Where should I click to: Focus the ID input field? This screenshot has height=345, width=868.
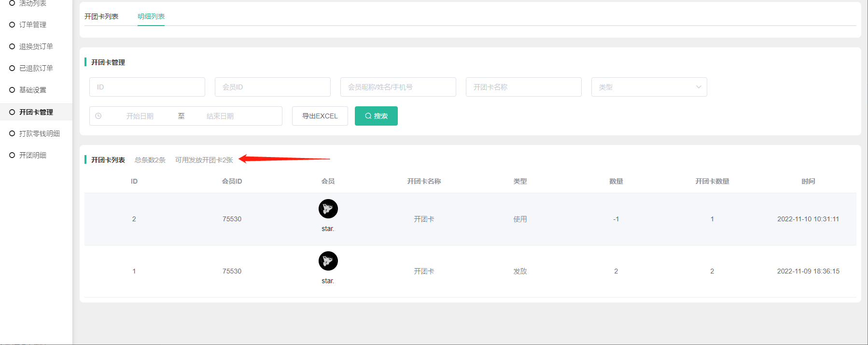(147, 87)
